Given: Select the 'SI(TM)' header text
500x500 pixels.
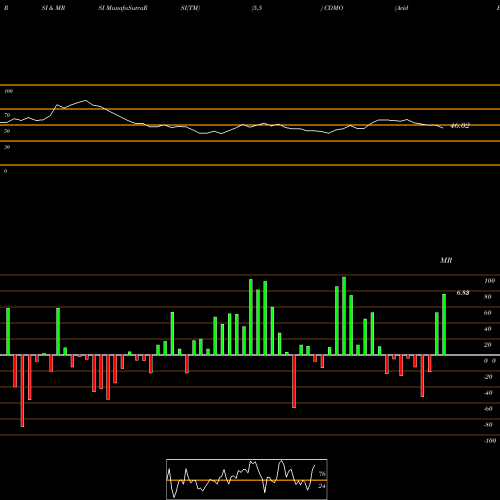Looking at the screenshot, I should [190, 8].
